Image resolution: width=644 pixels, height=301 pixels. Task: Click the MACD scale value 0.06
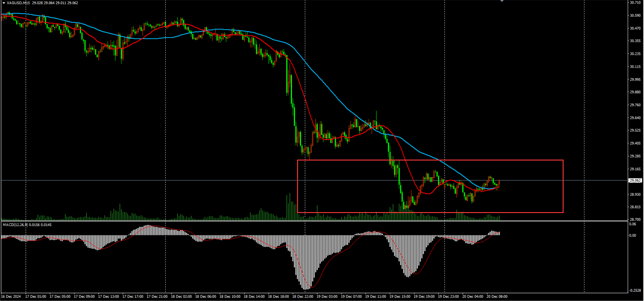[x=633, y=224]
